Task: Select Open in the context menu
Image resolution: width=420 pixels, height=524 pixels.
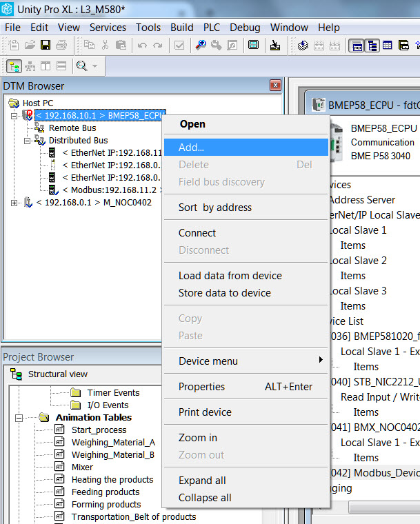Action: coord(246,124)
